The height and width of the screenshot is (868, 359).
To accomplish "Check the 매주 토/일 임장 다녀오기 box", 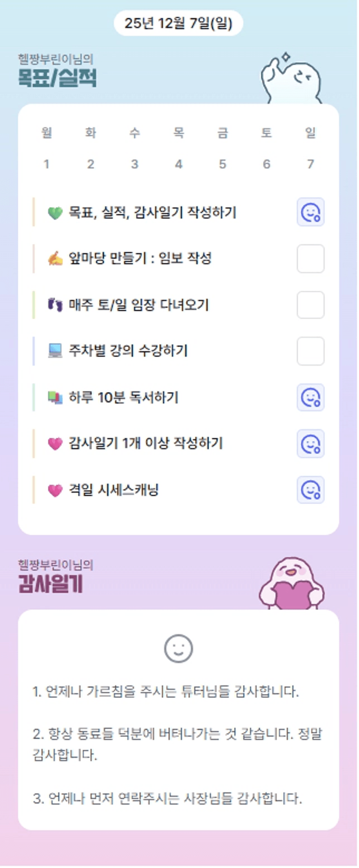I will click(x=310, y=305).
